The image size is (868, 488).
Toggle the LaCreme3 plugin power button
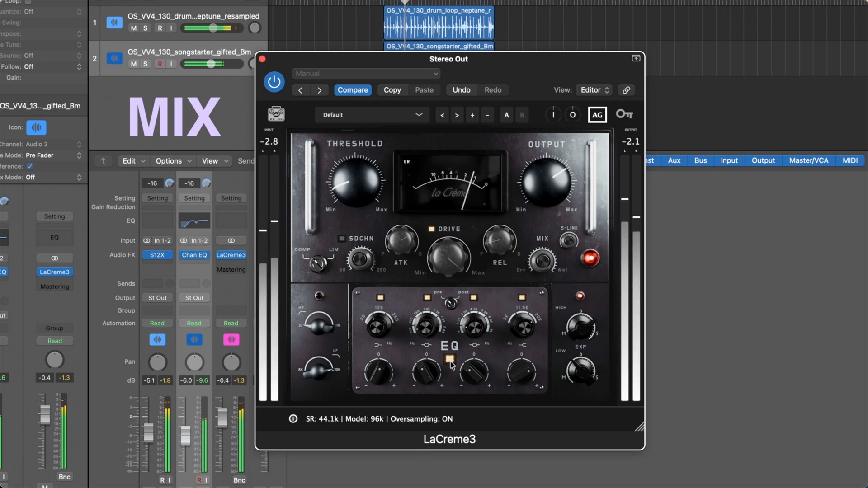(274, 82)
